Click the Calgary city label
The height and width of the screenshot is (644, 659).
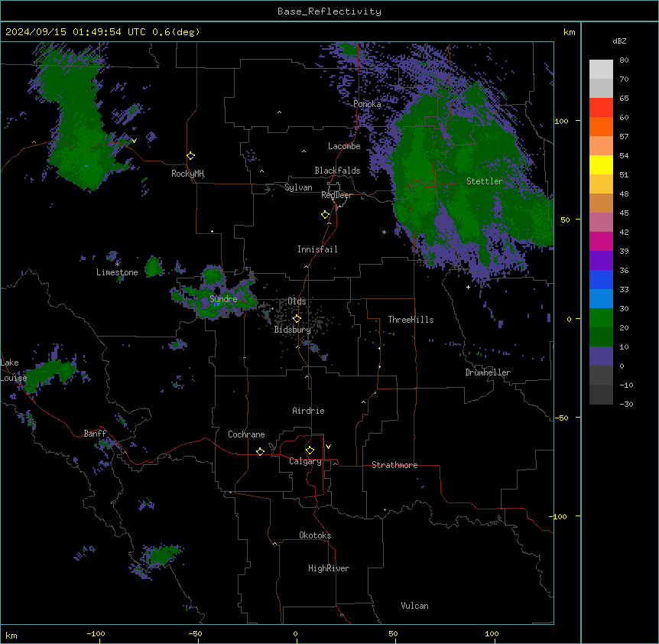click(306, 461)
